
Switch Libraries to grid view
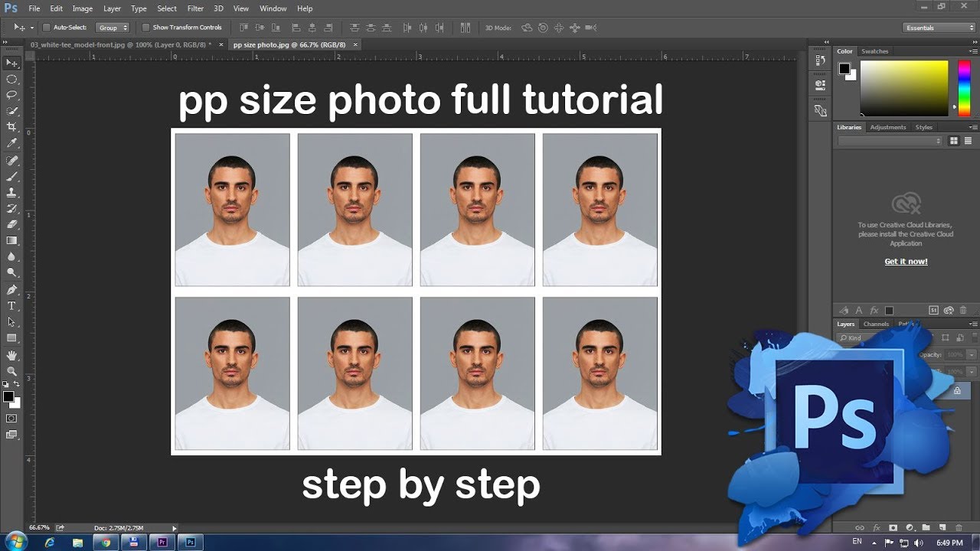point(954,141)
